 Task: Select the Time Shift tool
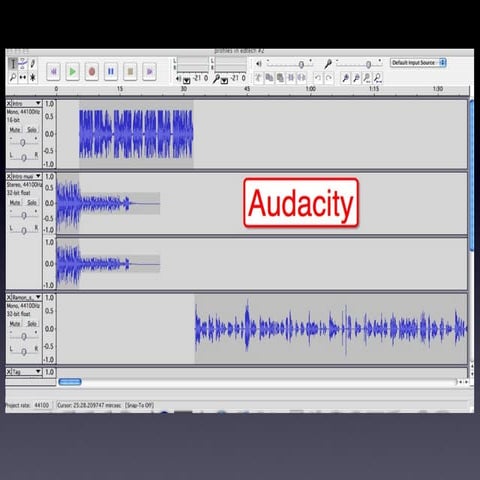23,77
